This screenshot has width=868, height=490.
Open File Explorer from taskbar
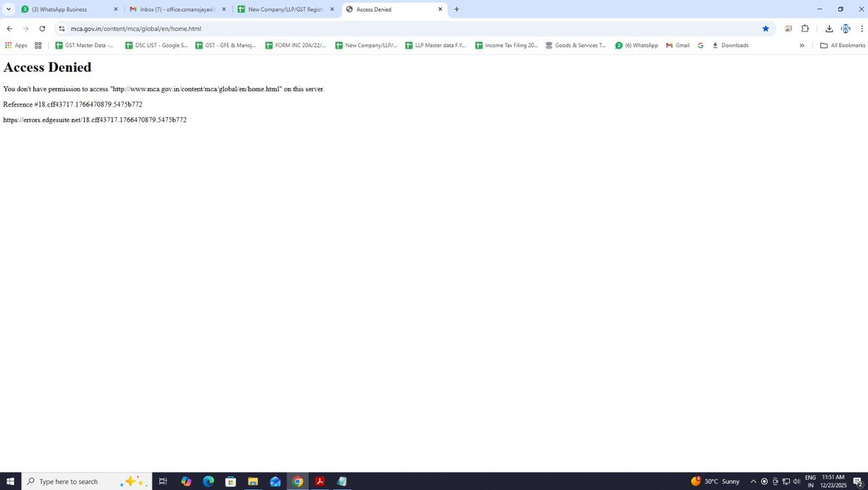pyautogui.click(x=252, y=481)
